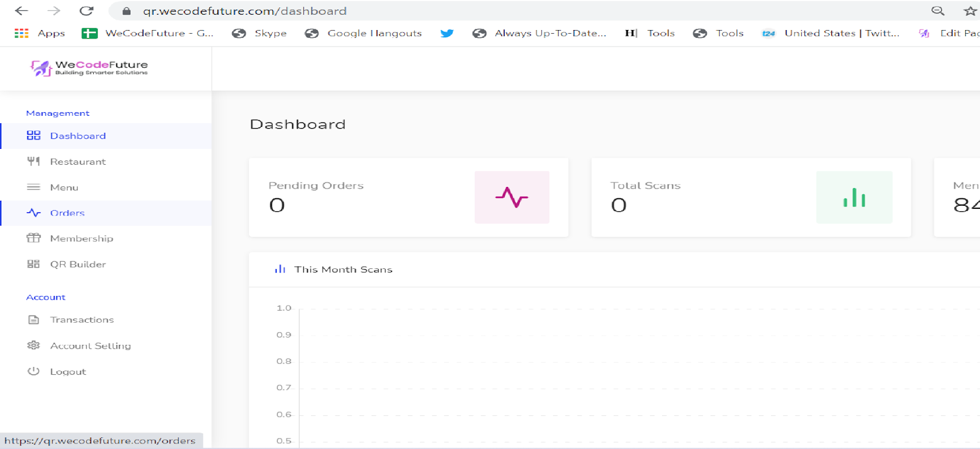The width and height of the screenshot is (980, 449).
Task: Click the H| Tools bookmark icon
Action: point(631,33)
